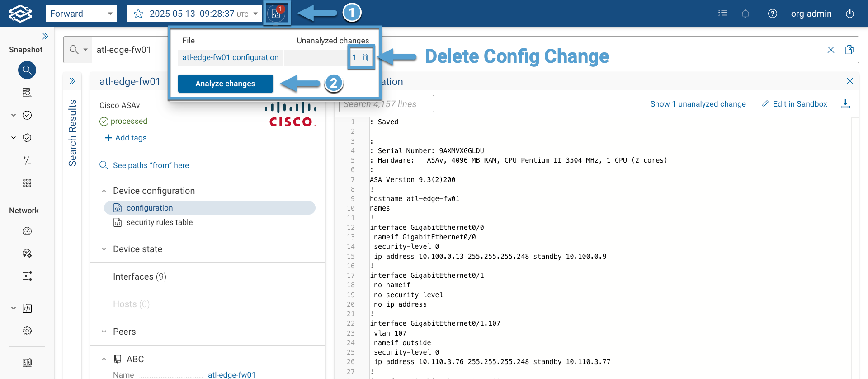Collapse the Device configuration section
Viewport: 868px width, 379px height.
[x=104, y=191]
